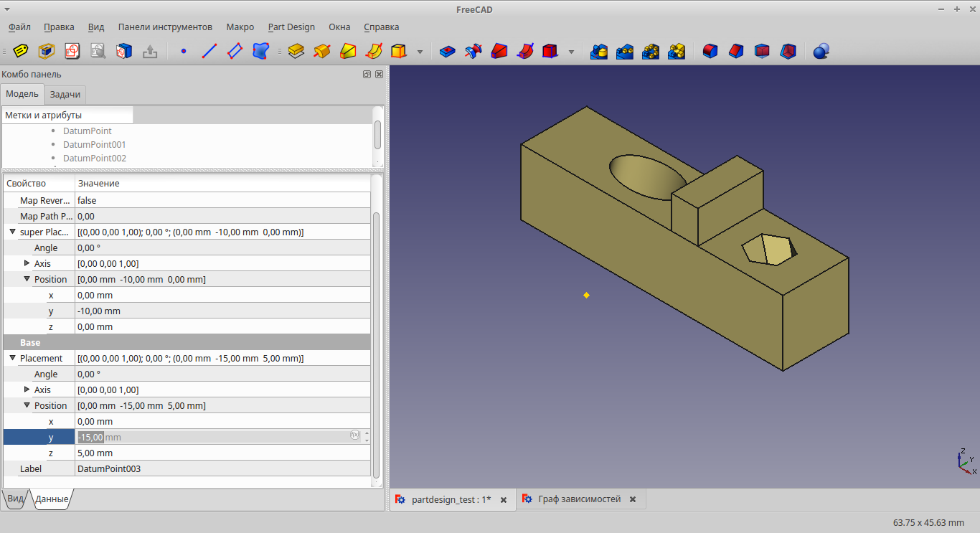This screenshot has width=980, height=533.
Task: Open the additive primitive dropdown arrow
Action: [420, 52]
